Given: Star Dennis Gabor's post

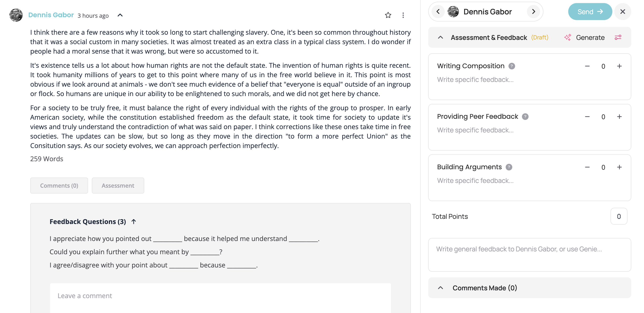Looking at the screenshot, I should pos(388,15).
